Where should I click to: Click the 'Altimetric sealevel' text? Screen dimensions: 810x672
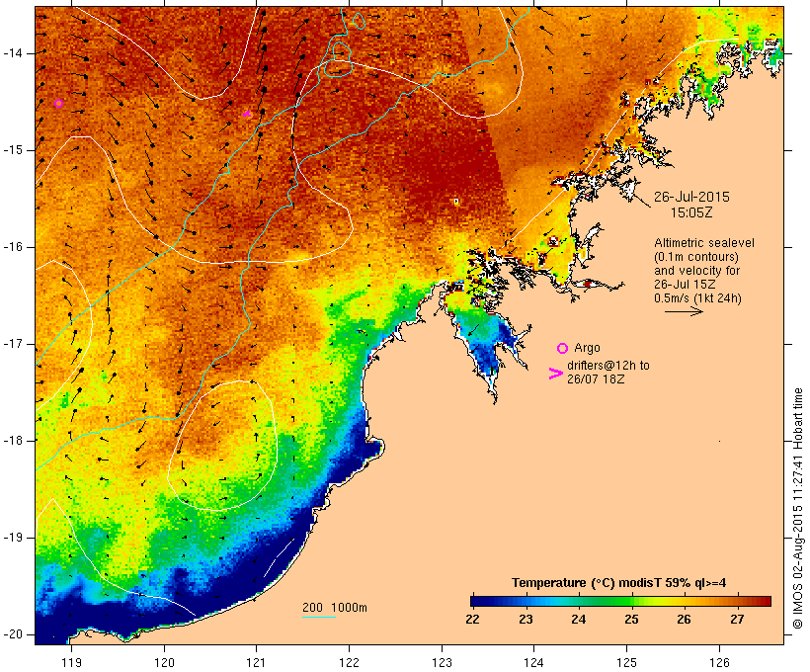[704, 243]
